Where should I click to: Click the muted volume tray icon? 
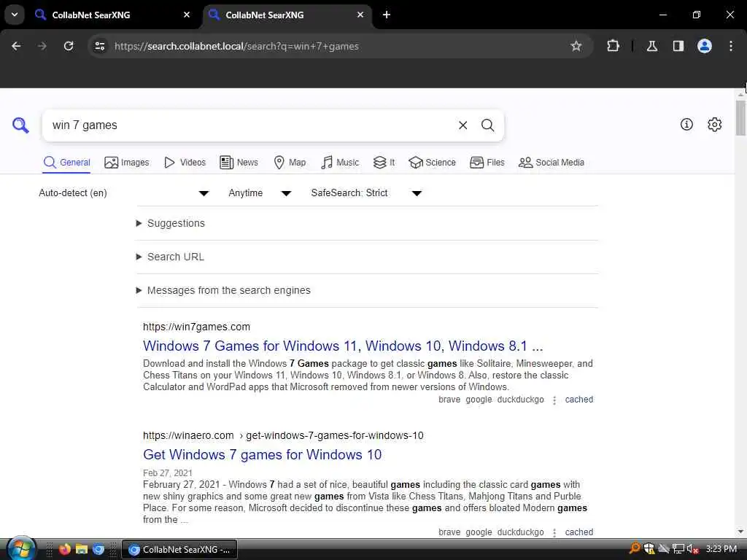[x=692, y=549]
